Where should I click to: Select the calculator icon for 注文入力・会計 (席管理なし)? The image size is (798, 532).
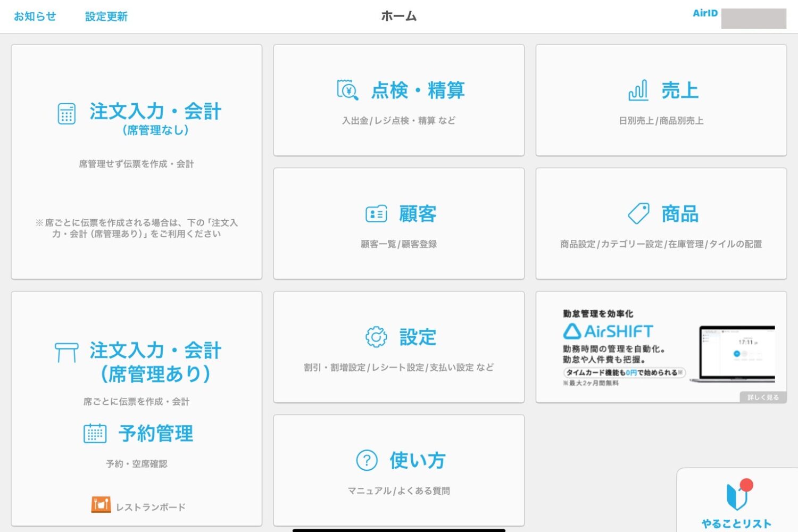(x=66, y=113)
